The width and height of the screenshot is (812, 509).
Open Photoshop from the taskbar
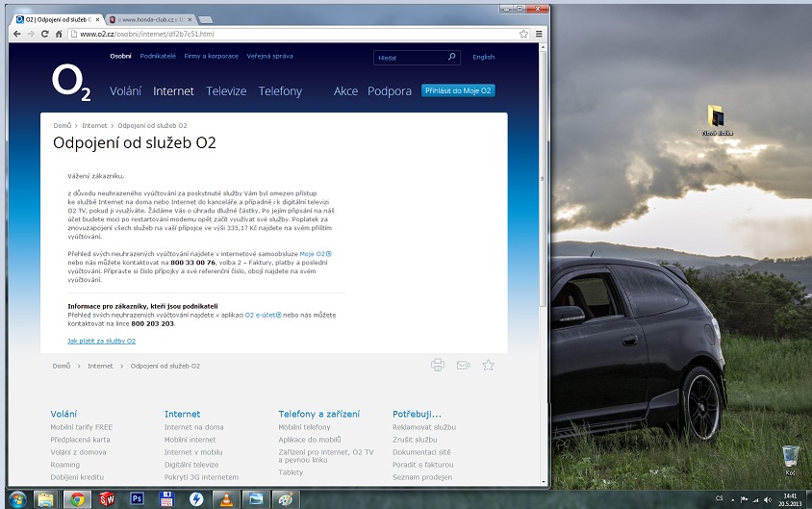pos(137,498)
